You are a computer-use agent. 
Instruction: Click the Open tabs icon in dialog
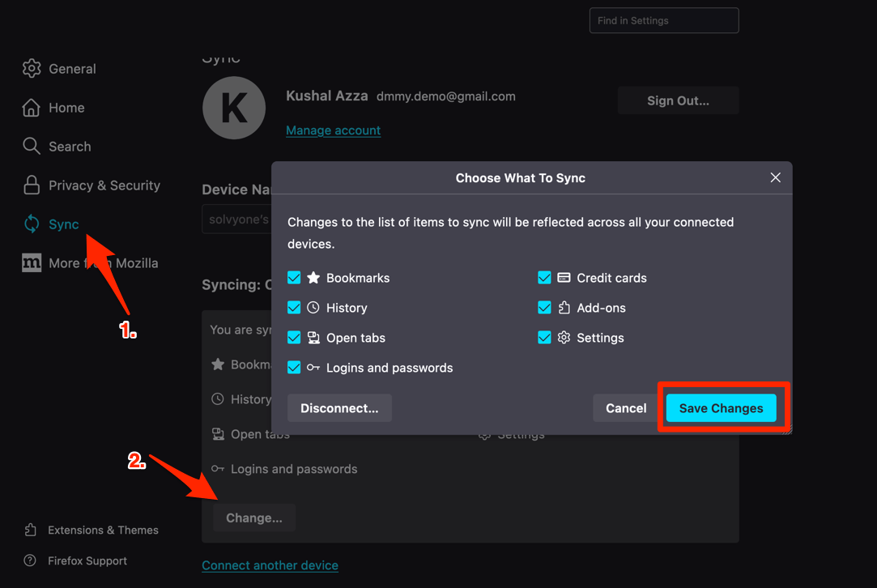(313, 338)
